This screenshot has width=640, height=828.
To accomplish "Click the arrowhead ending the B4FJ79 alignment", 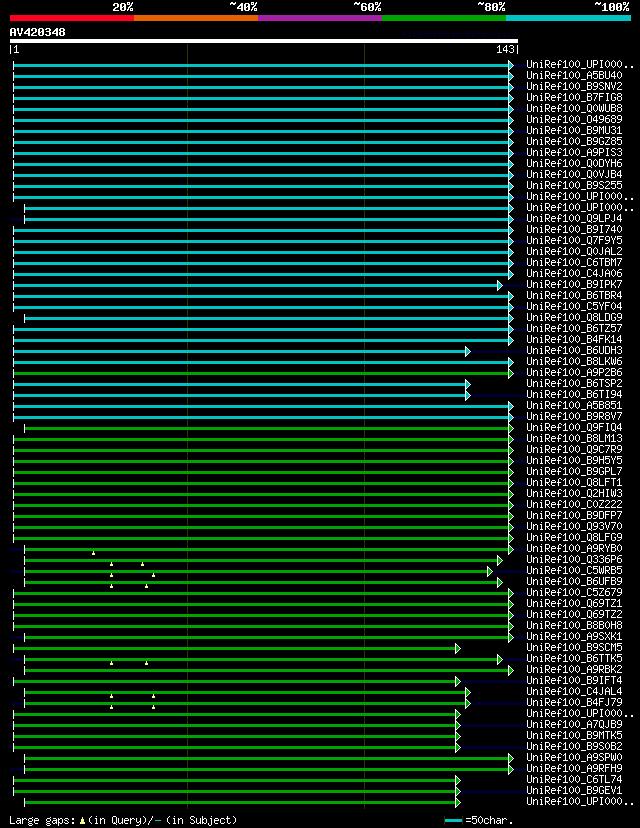I will click(468, 703).
